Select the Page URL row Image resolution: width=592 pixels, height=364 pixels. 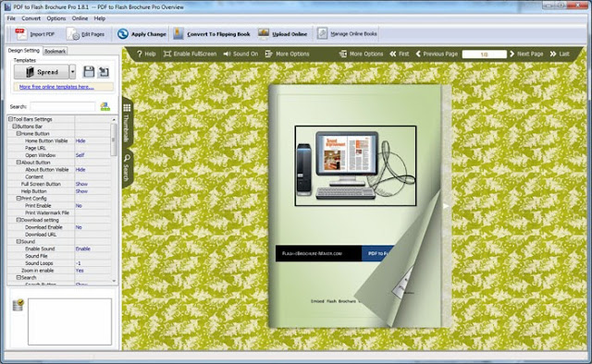pos(59,148)
